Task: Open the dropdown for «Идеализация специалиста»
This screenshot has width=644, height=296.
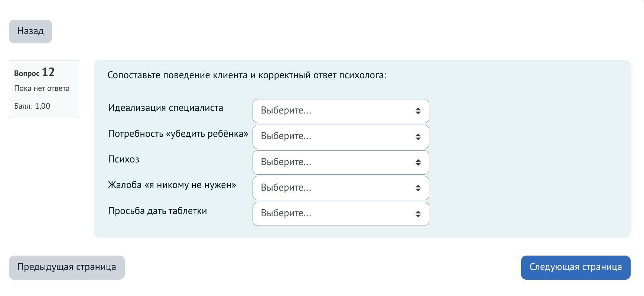Action: (341, 111)
